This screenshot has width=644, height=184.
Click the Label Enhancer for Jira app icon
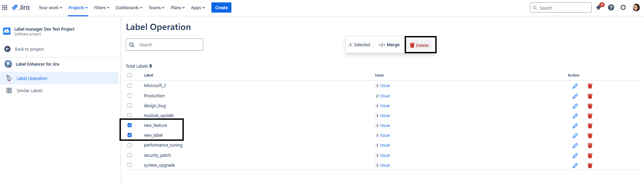[x=8, y=64]
